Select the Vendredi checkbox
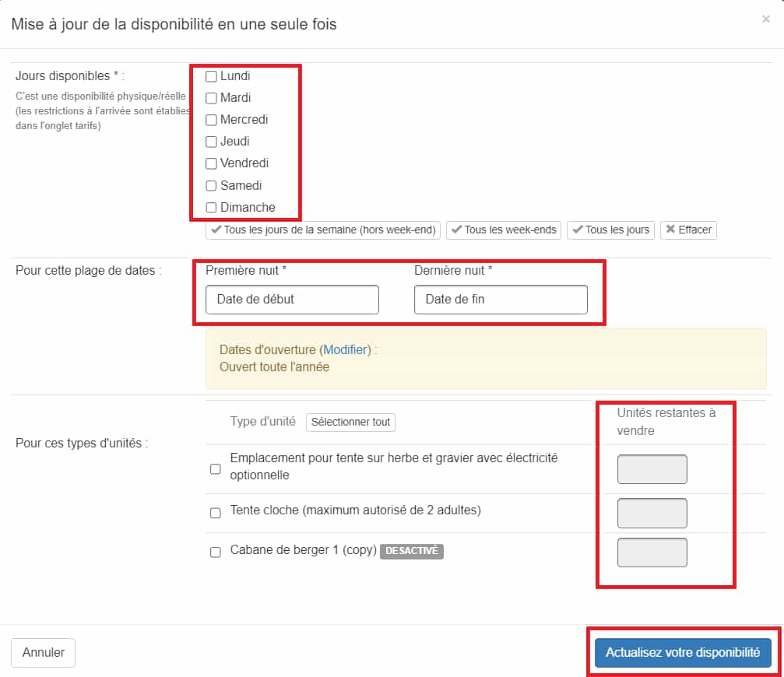784x677 pixels. (x=211, y=163)
